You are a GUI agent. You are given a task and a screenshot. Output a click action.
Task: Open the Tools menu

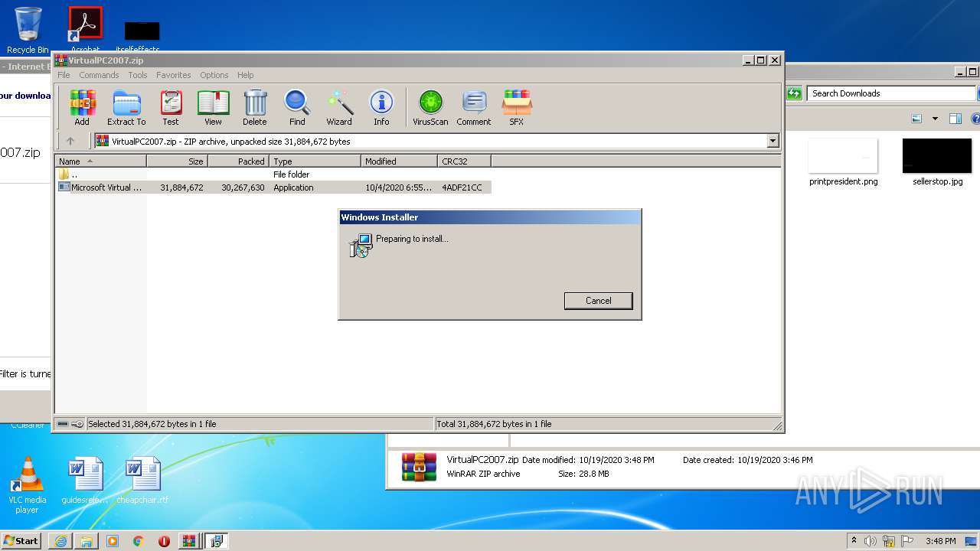coord(138,75)
